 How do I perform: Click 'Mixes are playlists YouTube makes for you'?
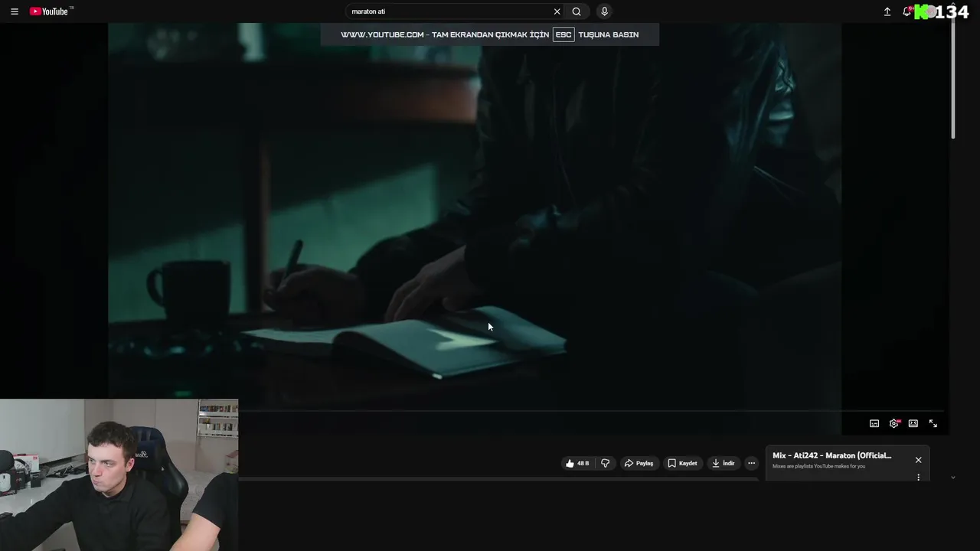(818, 466)
